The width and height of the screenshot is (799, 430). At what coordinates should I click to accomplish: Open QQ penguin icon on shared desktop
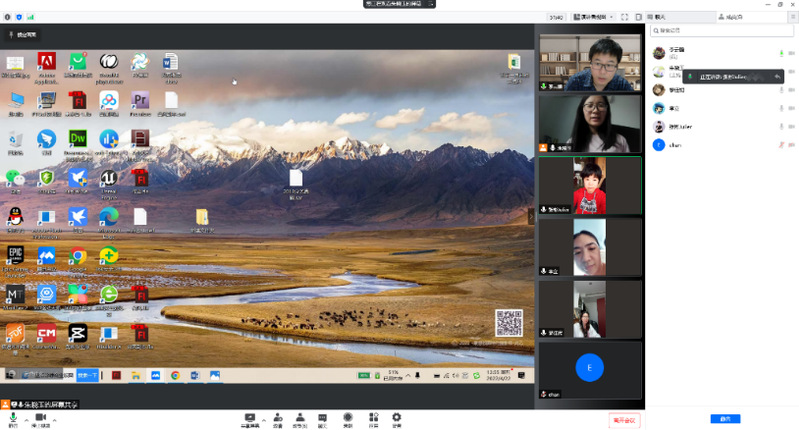(x=15, y=220)
